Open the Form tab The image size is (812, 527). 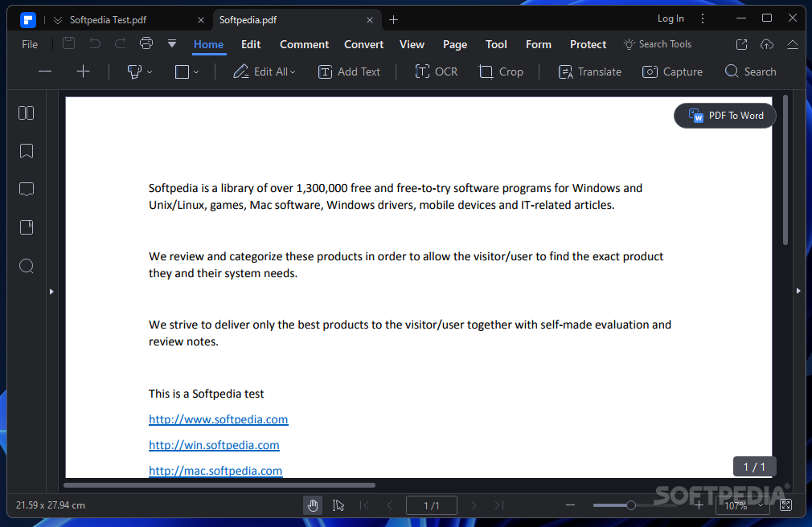click(x=539, y=44)
